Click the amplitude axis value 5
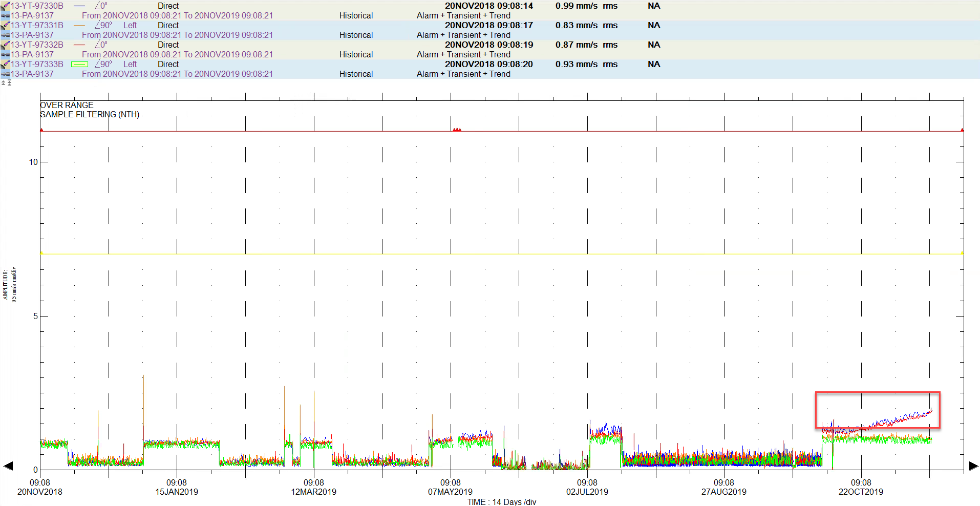The image size is (980, 506). [x=35, y=316]
